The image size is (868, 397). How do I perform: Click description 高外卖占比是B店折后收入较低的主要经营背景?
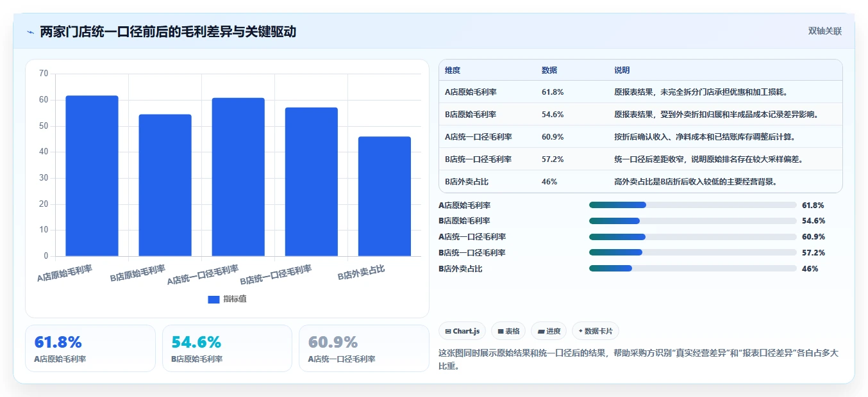(x=697, y=182)
